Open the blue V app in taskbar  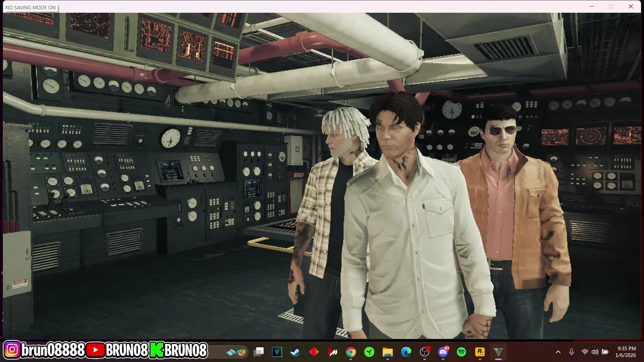point(277,352)
